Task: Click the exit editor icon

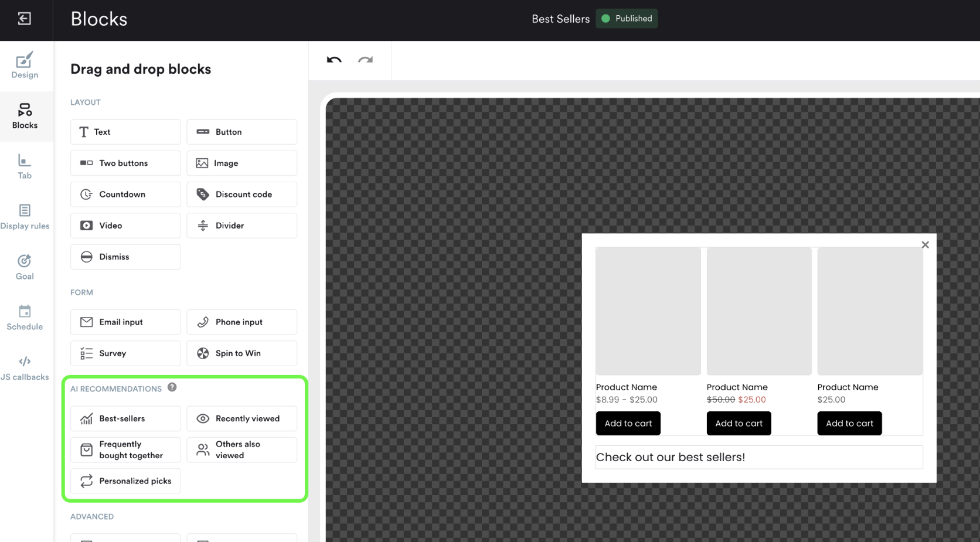Action: point(25,19)
